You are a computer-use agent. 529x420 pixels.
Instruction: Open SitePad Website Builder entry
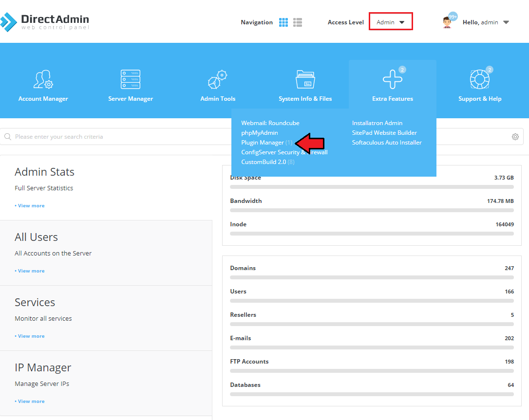pos(384,133)
